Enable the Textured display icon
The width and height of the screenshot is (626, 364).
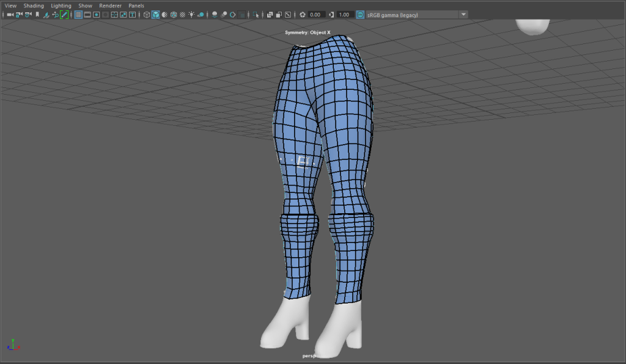tap(183, 15)
